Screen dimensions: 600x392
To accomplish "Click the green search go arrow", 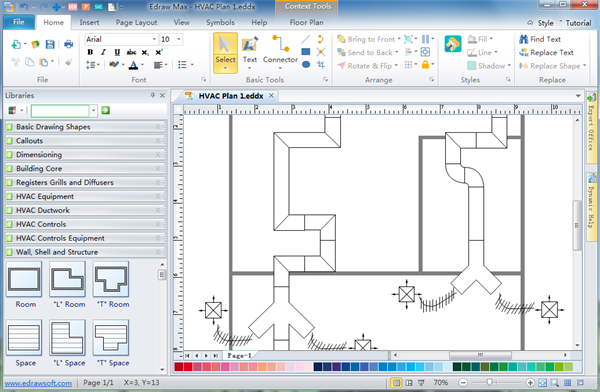I will (105, 111).
